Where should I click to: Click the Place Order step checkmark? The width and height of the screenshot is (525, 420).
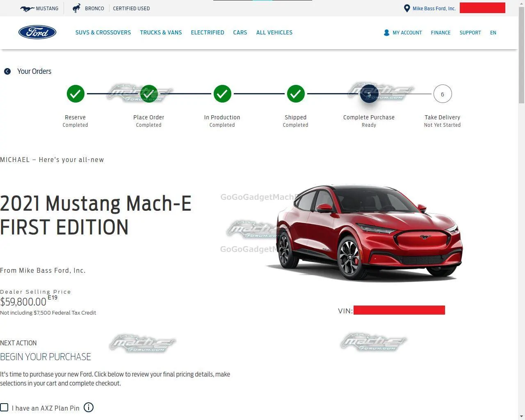click(149, 94)
